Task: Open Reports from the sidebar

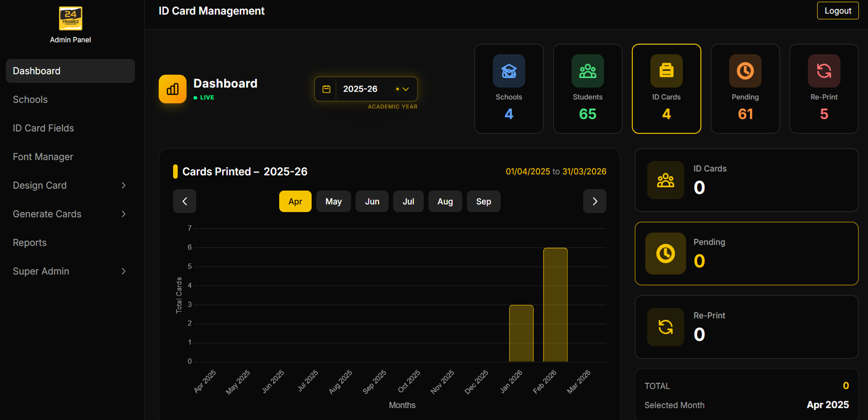Action: tap(30, 243)
